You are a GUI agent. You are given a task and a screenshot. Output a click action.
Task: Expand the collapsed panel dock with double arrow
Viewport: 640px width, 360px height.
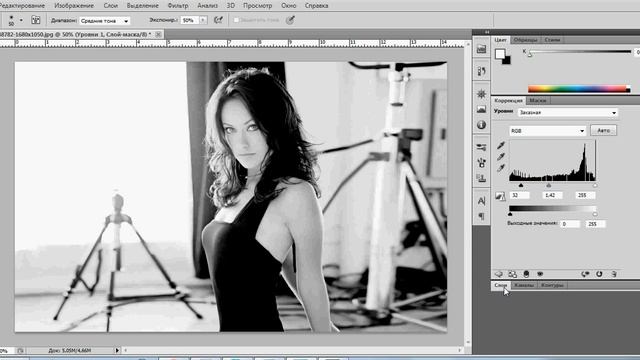pyautogui.click(x=487, y=32)
